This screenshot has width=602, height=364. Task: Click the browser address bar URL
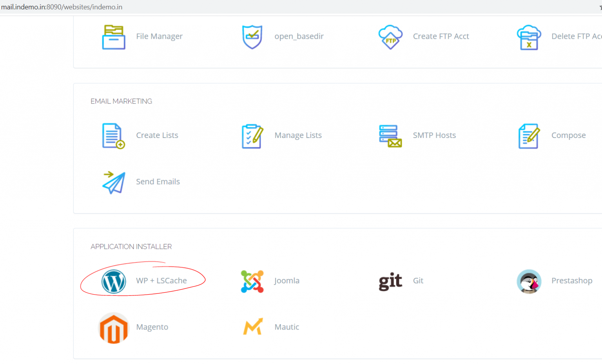point(63,7)
